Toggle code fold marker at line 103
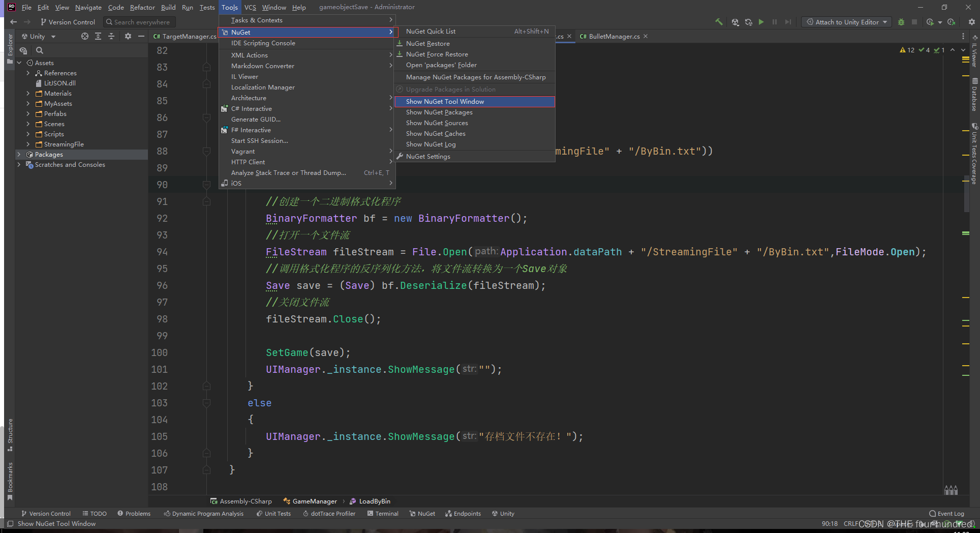Screen dimensions: 980x533 (206, 403)
